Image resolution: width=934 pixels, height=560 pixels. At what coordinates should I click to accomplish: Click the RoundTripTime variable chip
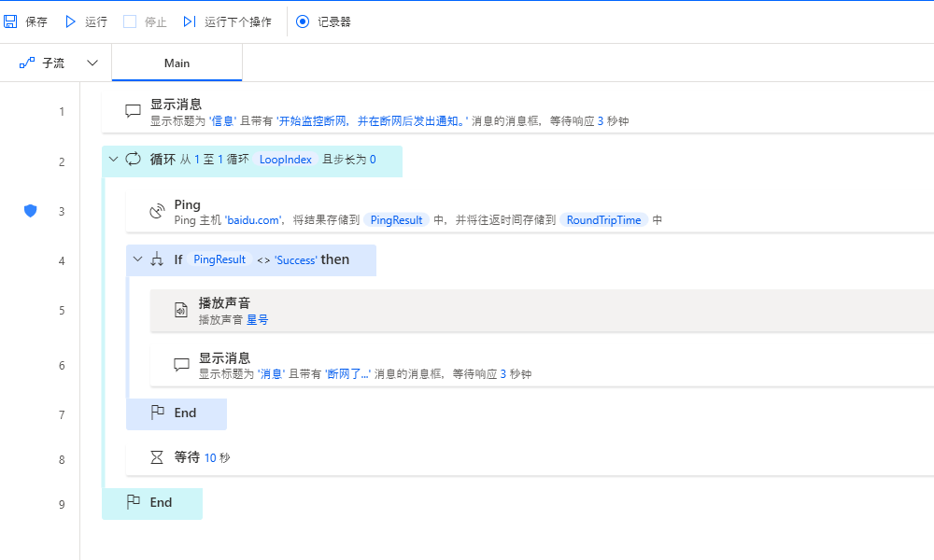pyautogui.click(x=603, y=220)
